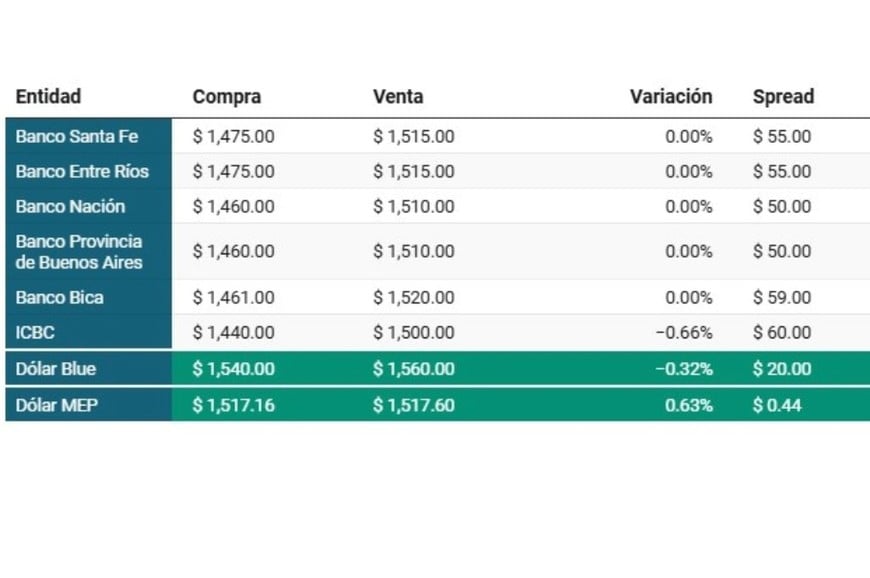The image size is (870, 578).
Task: Click Dólar Blue venta value $1,560.00
Action: [413, 369]
